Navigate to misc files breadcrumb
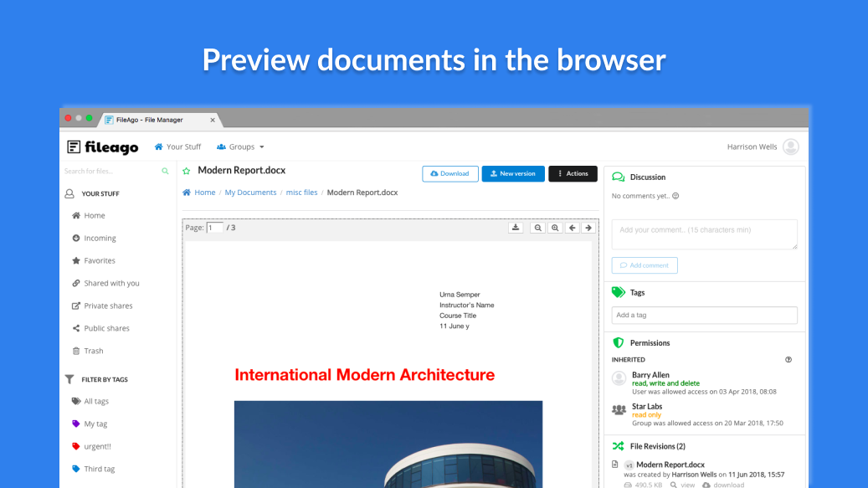Image resolution: width=868 pixels, height=488 pixels. (x=301, y=193)
